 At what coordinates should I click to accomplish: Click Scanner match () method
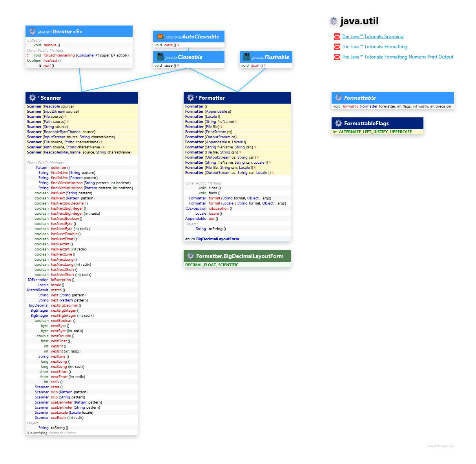click(x=58, y=290)
